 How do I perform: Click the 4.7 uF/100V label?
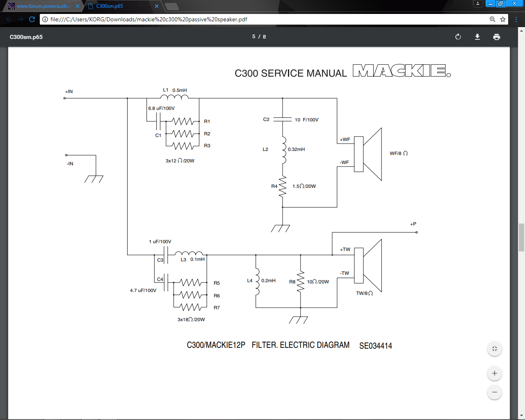(143, 290)
